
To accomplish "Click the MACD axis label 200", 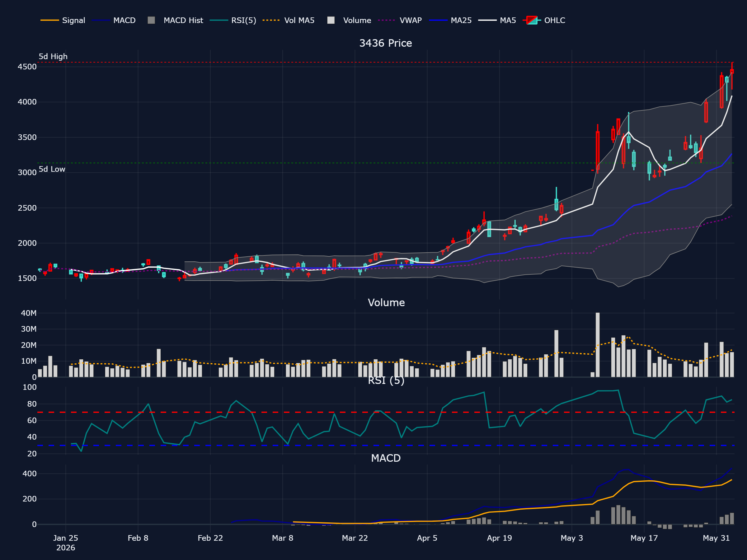I will (30, 499).
